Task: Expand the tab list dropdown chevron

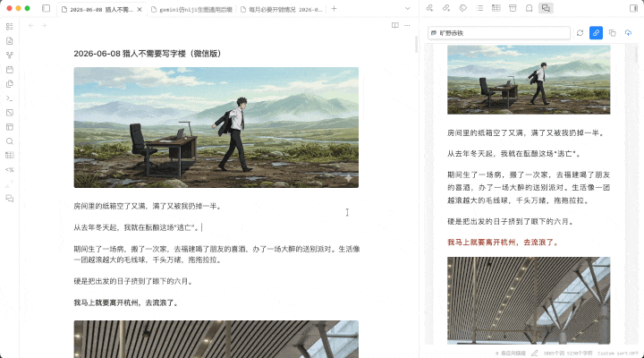Action: (x=408, y=9)
